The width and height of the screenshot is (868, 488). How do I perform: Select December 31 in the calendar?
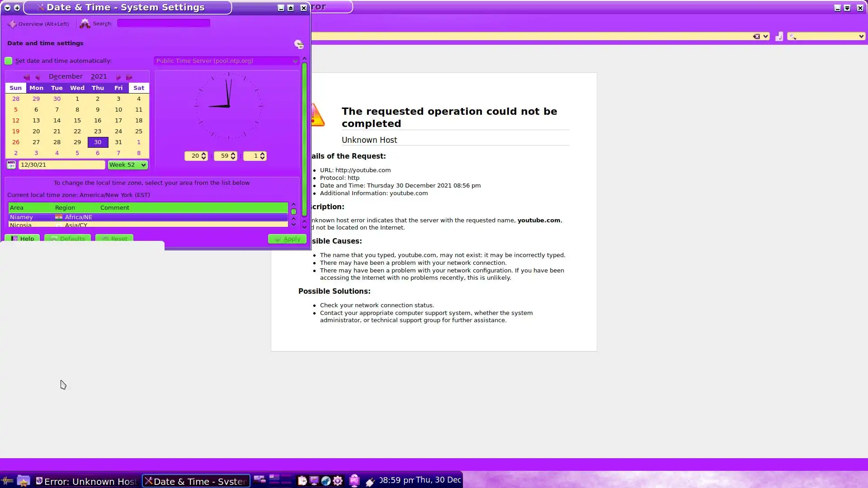click(118, 142)
